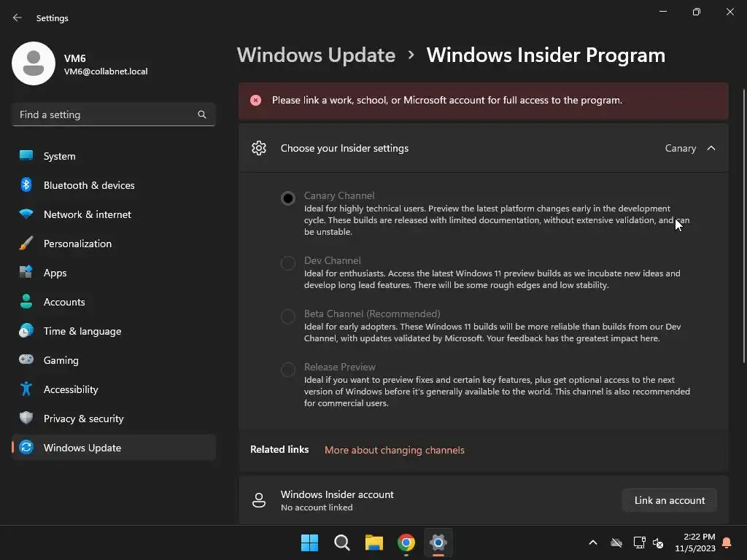Click the Network wifi icon in the sidebar
Image resolution: width=747 pixels, height=560 pixels.
26,214
